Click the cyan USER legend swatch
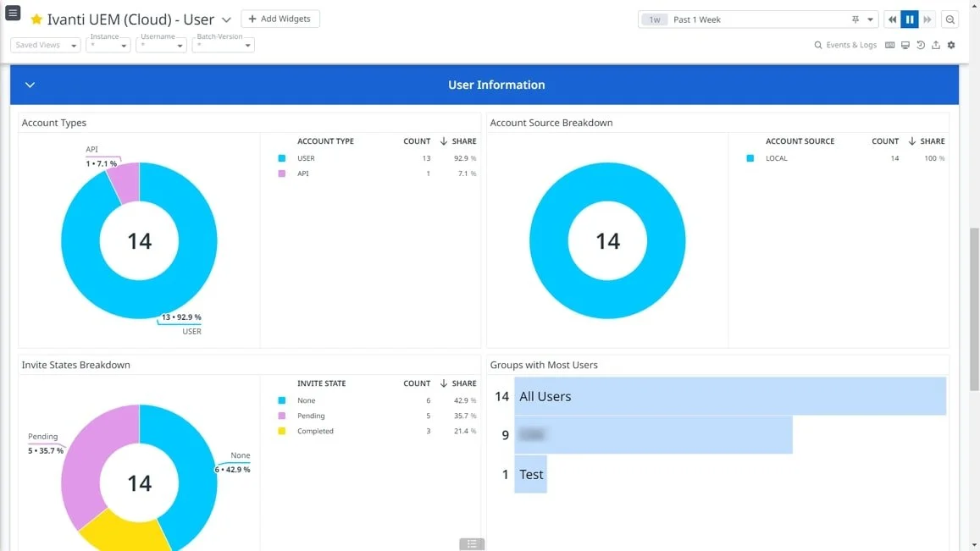The height and width of the screenshot is (551, 980). 283,157
